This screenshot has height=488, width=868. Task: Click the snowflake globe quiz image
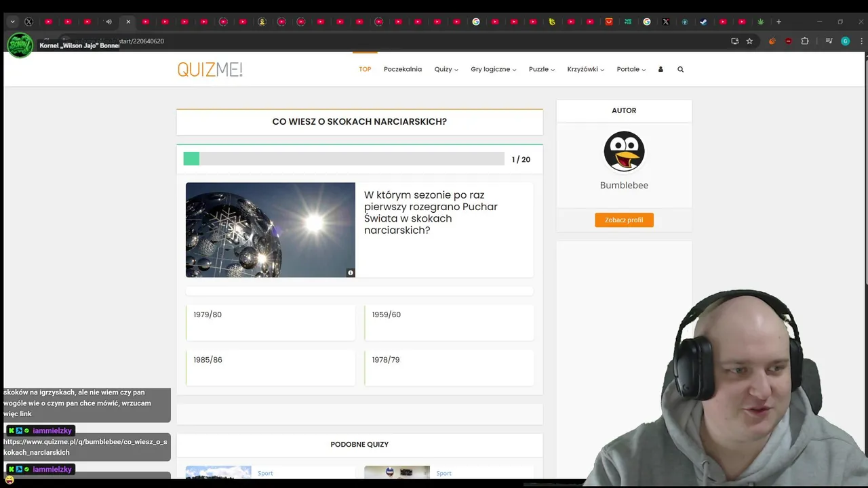pos(271,230)
